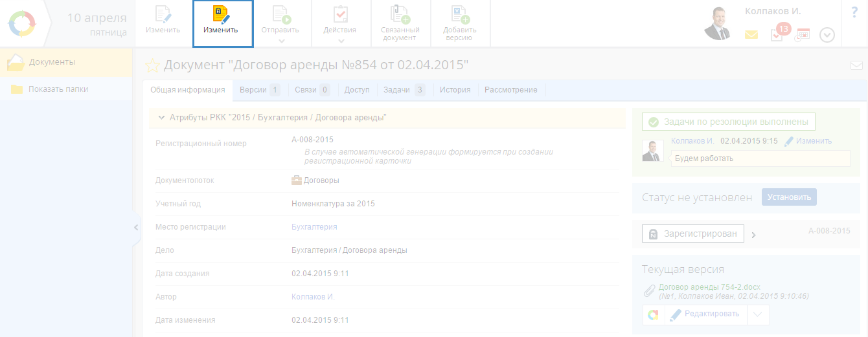Open tasks icon with badge 13
The width and height of the screenshot is (868, 337).
point(777,35)
